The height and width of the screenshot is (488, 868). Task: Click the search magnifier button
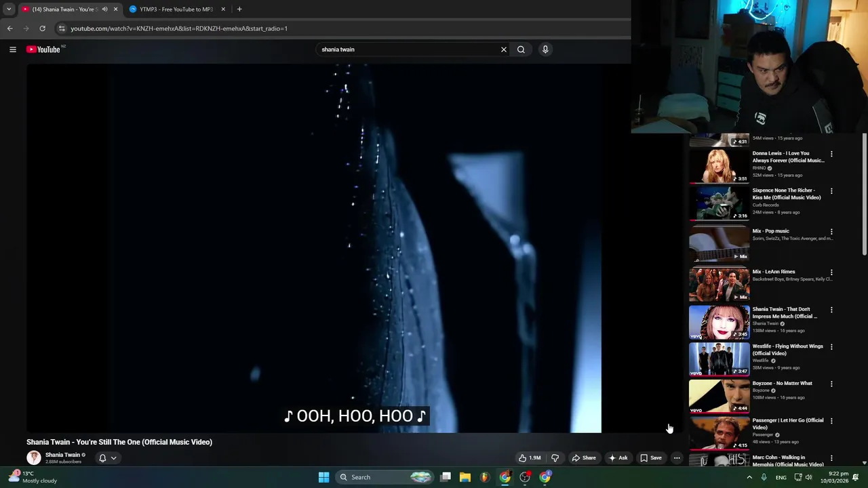point(521,49)
